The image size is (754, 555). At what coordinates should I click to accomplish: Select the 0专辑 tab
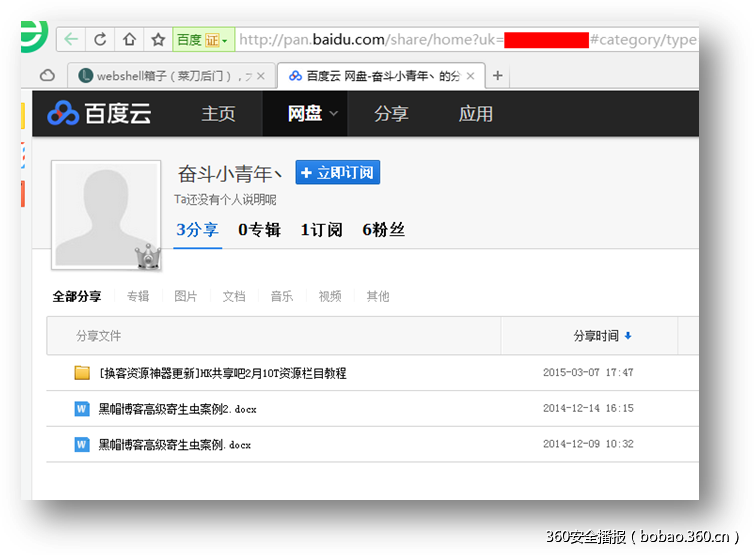pos(259,230)
